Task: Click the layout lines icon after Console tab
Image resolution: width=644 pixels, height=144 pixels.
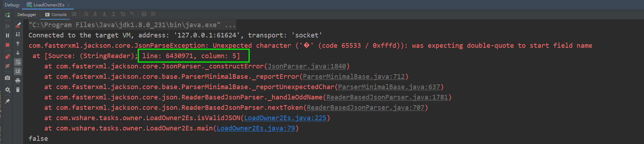Action: pyautogui.click(x=74, y=14)
